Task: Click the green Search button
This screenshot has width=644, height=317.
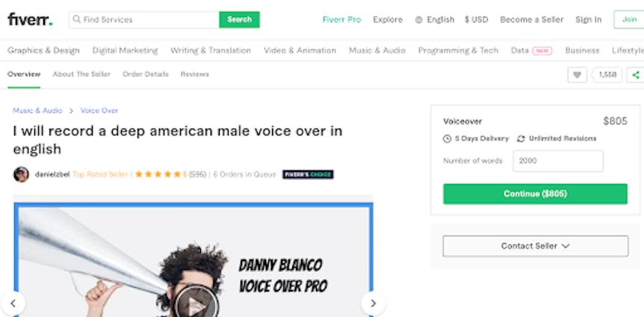Action: pyautogui.click(x=240, y=19)
